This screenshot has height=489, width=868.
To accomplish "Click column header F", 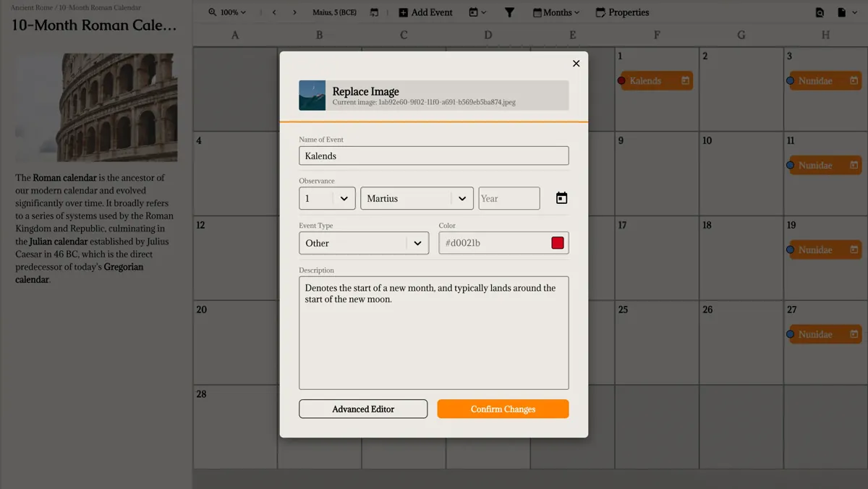I will coord(657,35).
